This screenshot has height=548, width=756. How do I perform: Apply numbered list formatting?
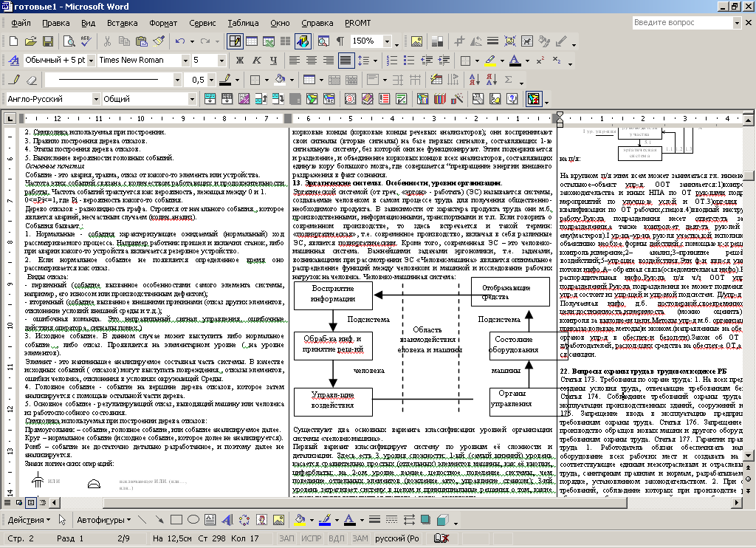point(392,61)
